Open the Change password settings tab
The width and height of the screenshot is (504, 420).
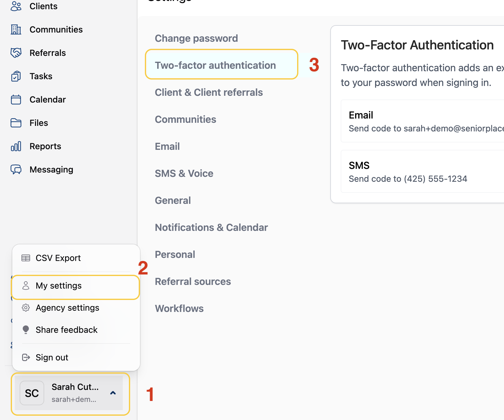pyautogui.click(x=196, y=38)
